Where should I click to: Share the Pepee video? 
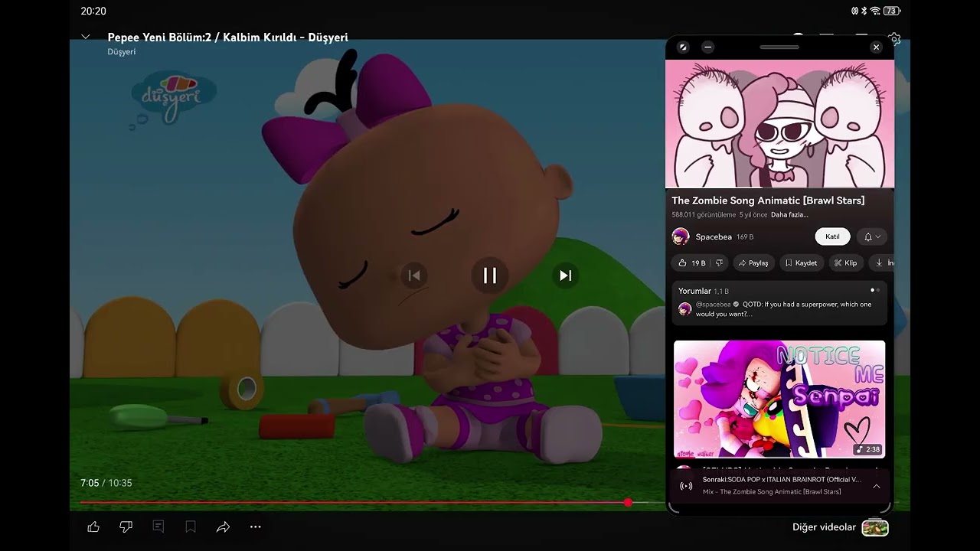click(x=223, y=527)
